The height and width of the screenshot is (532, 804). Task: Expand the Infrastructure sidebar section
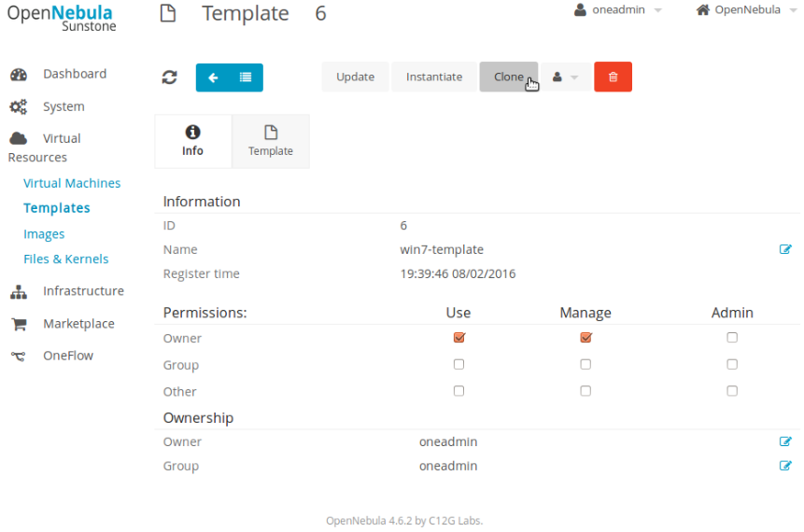coord(83,291)
